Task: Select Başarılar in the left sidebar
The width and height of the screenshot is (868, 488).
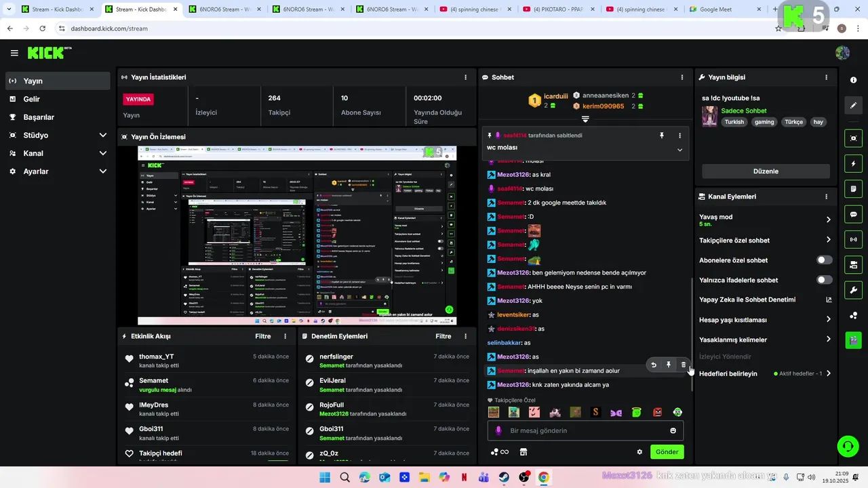Action: (x=58, y=117)
